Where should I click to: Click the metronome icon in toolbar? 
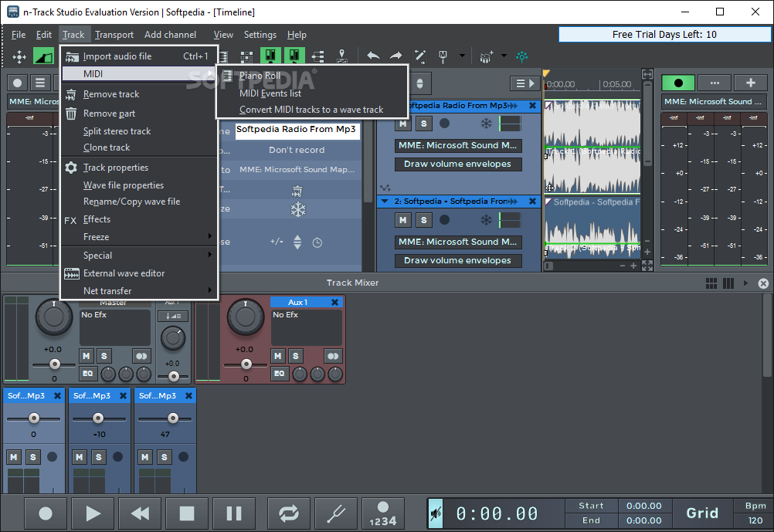443,57
